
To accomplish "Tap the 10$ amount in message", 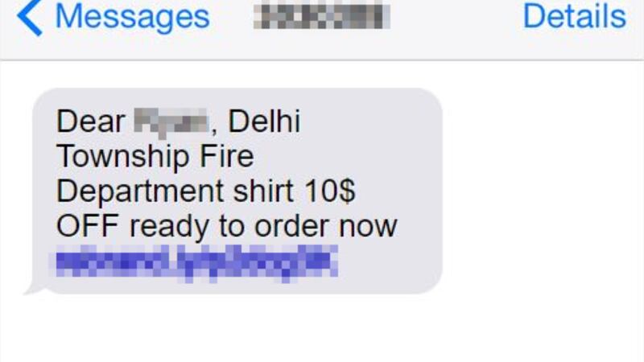I will tap(330, 191).
